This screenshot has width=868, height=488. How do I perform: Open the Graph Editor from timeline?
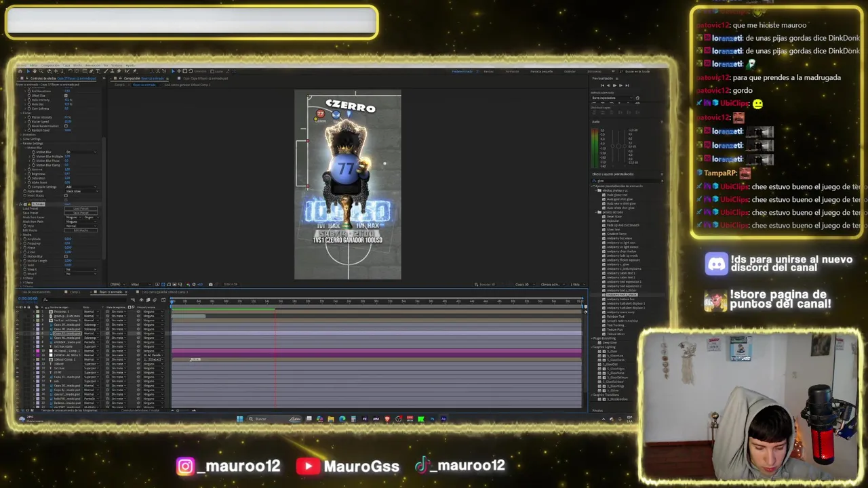(163, 300)
